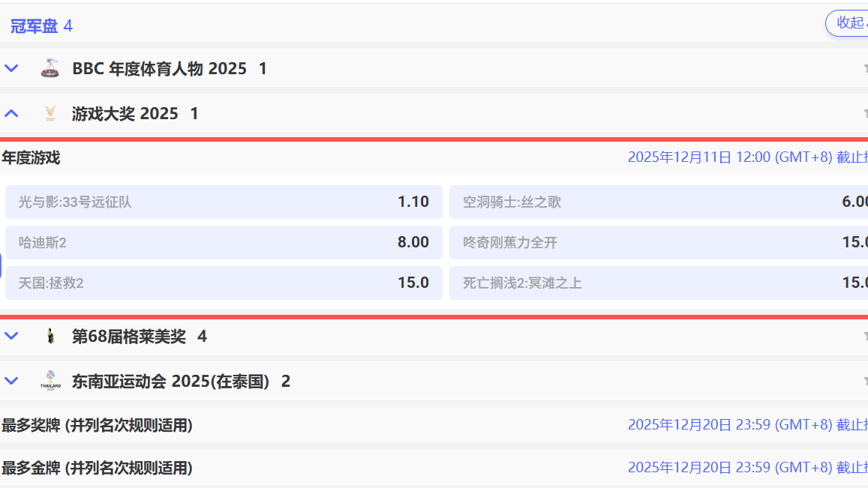Choose 天国:拯救2 at 15.0

click(x=224, y=283)
